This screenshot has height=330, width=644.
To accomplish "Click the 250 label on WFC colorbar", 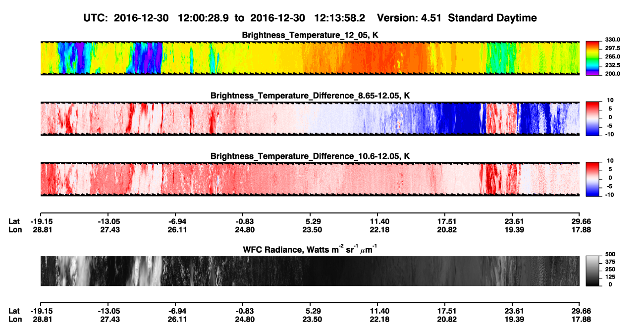I will click(x=610, y=270).
